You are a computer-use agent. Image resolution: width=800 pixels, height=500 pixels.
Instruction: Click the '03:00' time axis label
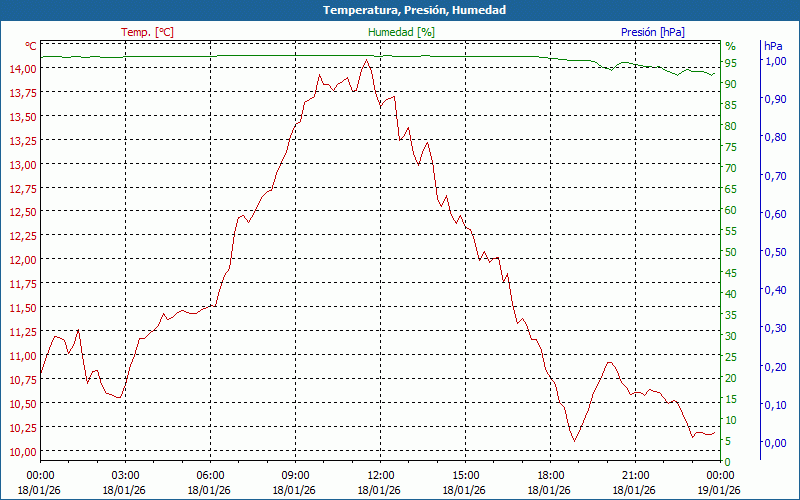click(x=125, y=476)
